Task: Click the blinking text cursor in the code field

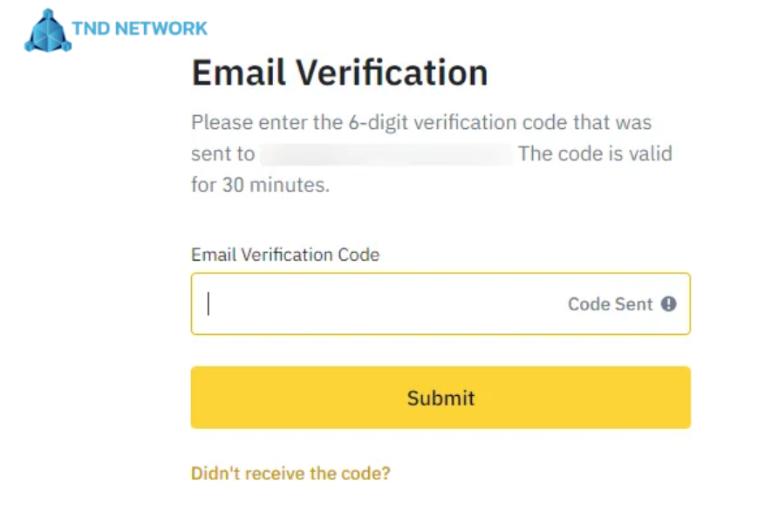Action: [x=208, y=304]
